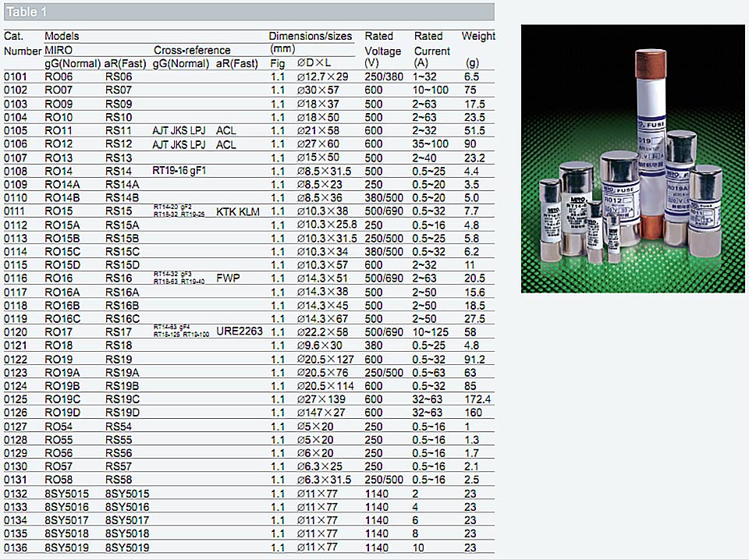Image resolution: width=749 pixels, height=560 pixels.
Task: Select model "RO06" in the gG column
Action: [59, 77]
